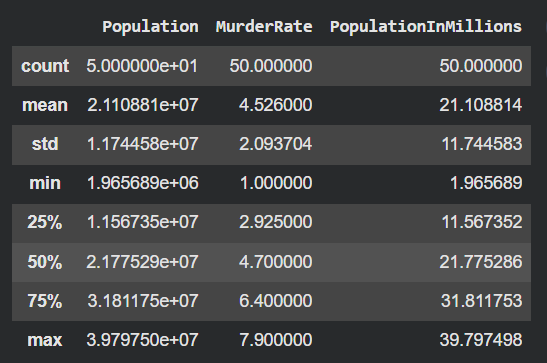
Task: Click the 75% value 31.811753
Action: (x=481, y=301)
